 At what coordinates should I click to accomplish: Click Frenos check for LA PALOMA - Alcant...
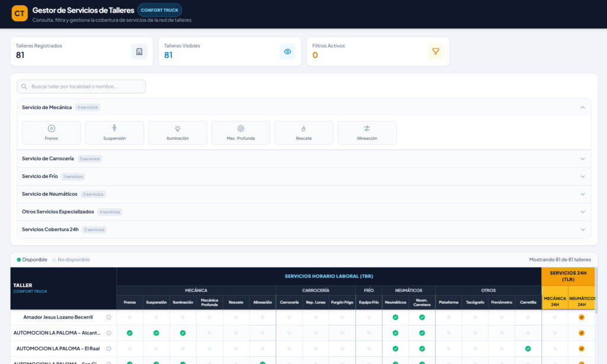130,333
